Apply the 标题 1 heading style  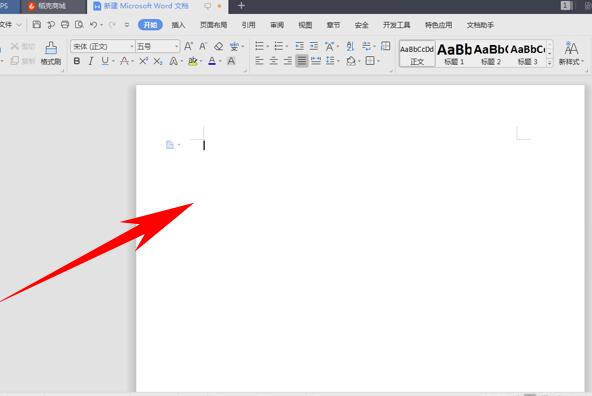454,54
